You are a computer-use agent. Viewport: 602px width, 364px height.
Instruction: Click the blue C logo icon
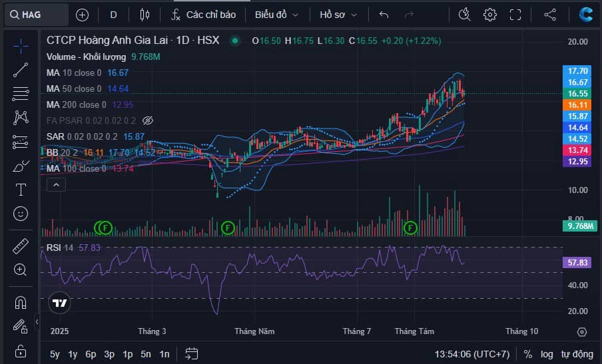pyautogui.click(x=586, y=15)
